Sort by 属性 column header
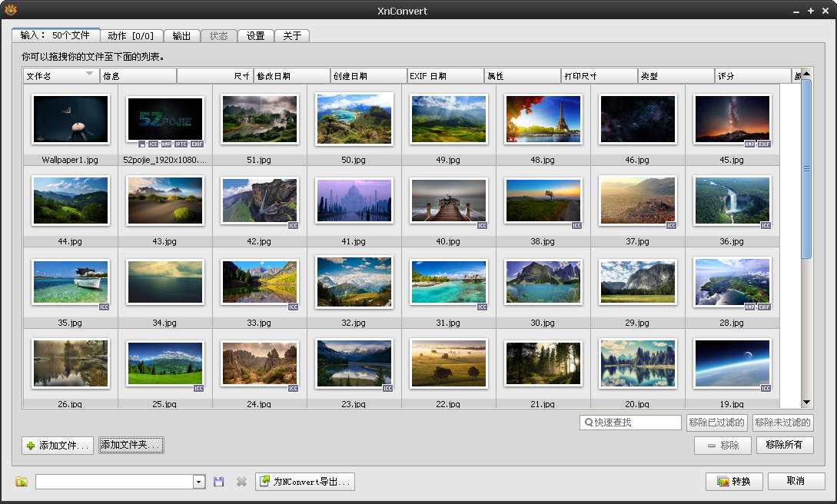Image resolution: width=837 pixels, height=504 pixels. click(523, 76)
